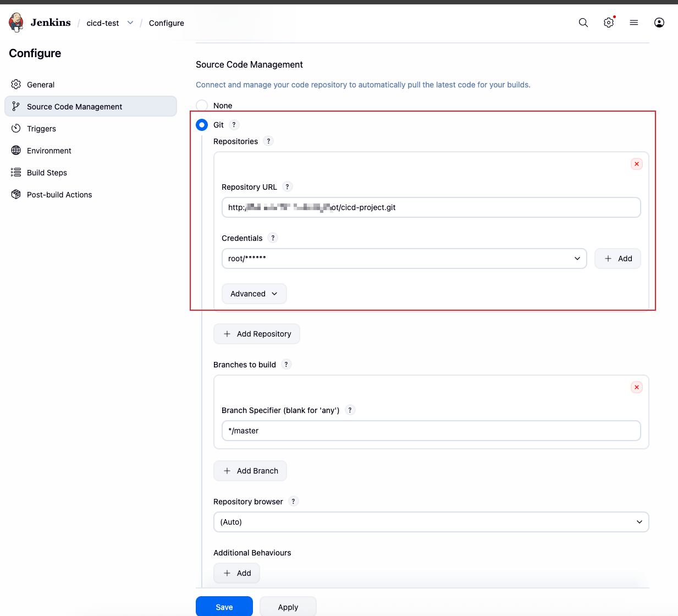Viewport: 678px width, 616px height.
Task: Show help for Branches to build
Action: click(286, 364)
